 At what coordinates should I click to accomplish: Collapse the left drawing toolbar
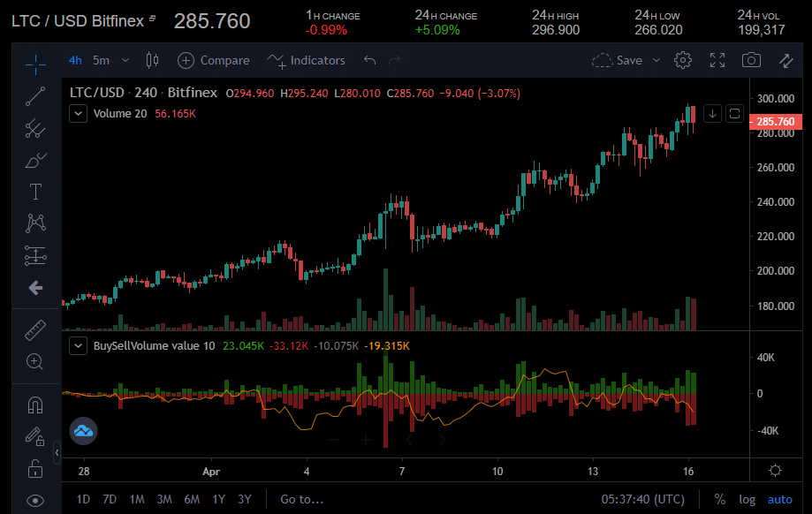pos(57,453)
